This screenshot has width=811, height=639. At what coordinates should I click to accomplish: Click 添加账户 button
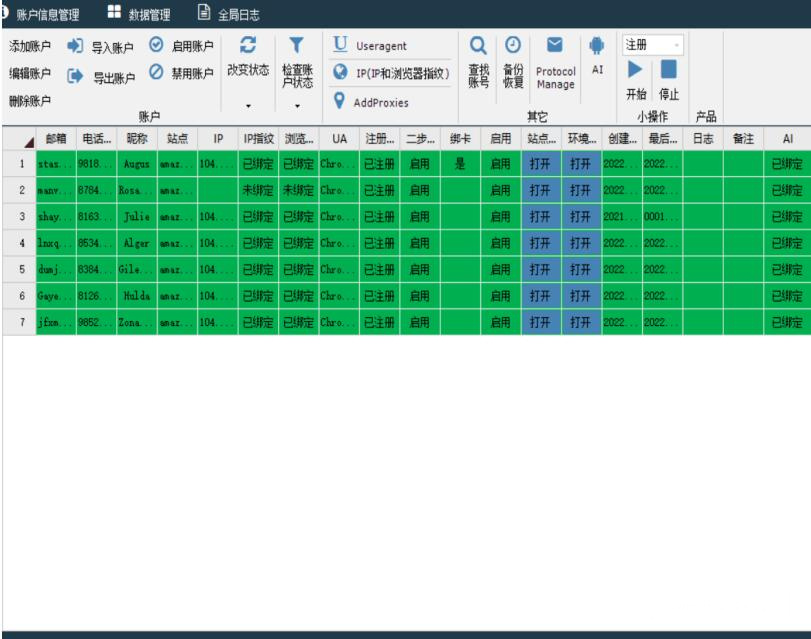coord(29,46)
